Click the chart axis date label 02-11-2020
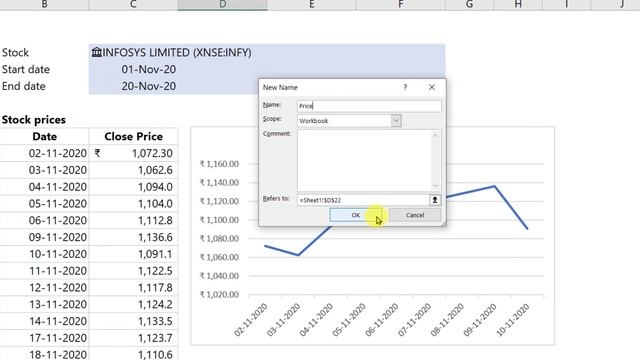 click(x=250, y=320)
